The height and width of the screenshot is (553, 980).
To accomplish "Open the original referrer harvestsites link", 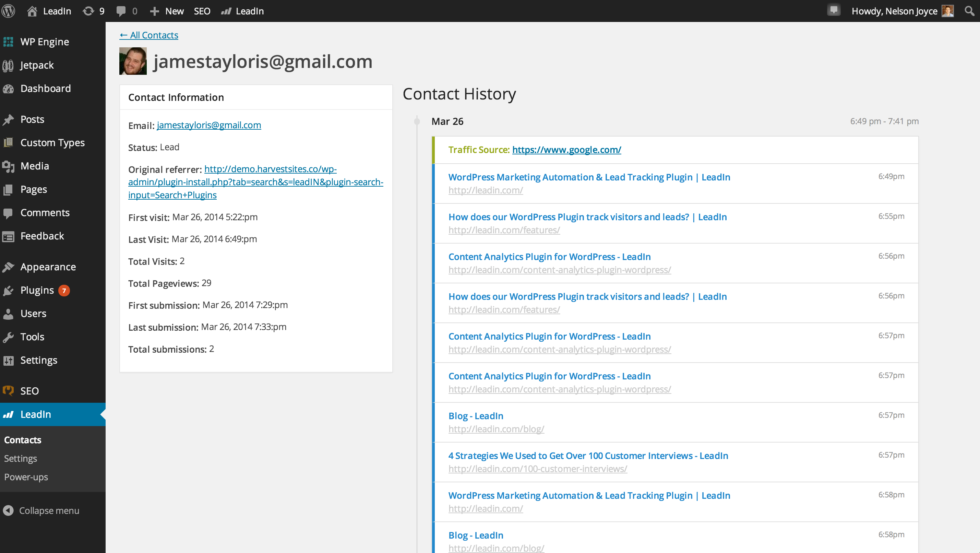I will 256,182.
